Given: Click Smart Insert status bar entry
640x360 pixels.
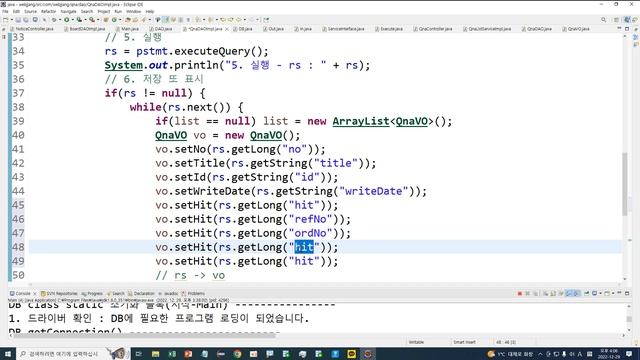Looking at the screenshot, I should click(x=464, y=342).
